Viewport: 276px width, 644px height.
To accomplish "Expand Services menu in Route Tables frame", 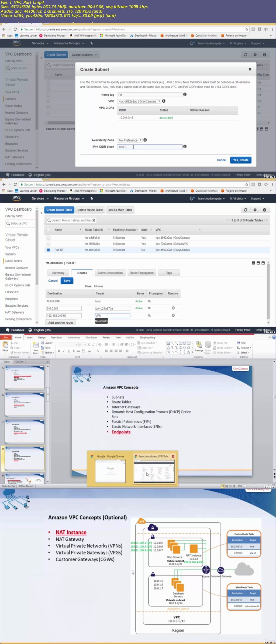I will click(x=40, y=198).
